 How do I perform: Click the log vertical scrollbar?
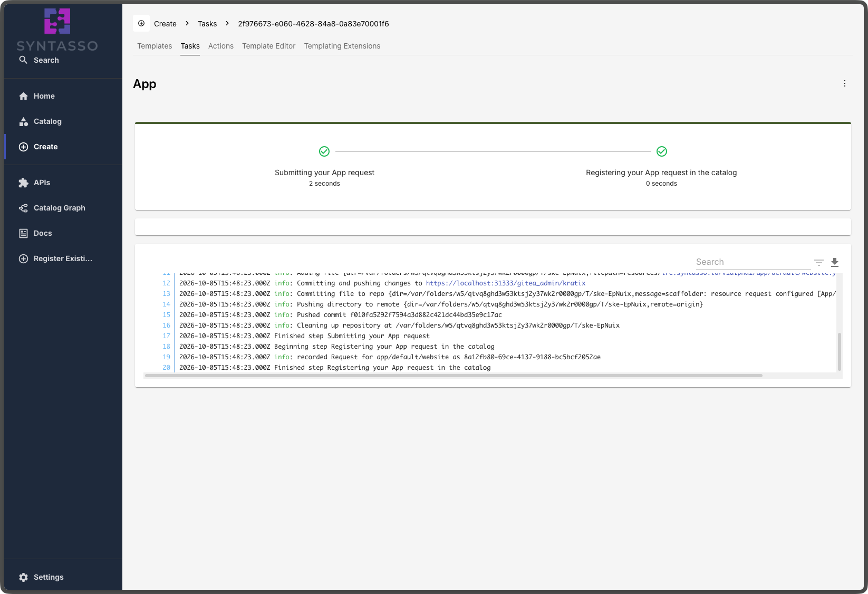point(840,351)
